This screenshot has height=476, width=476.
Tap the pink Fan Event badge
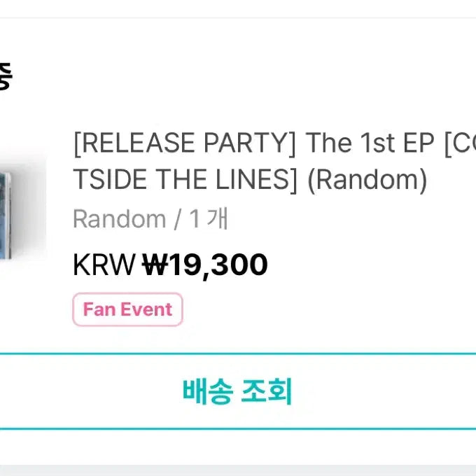pyautogui.click(x=127, y=309)
